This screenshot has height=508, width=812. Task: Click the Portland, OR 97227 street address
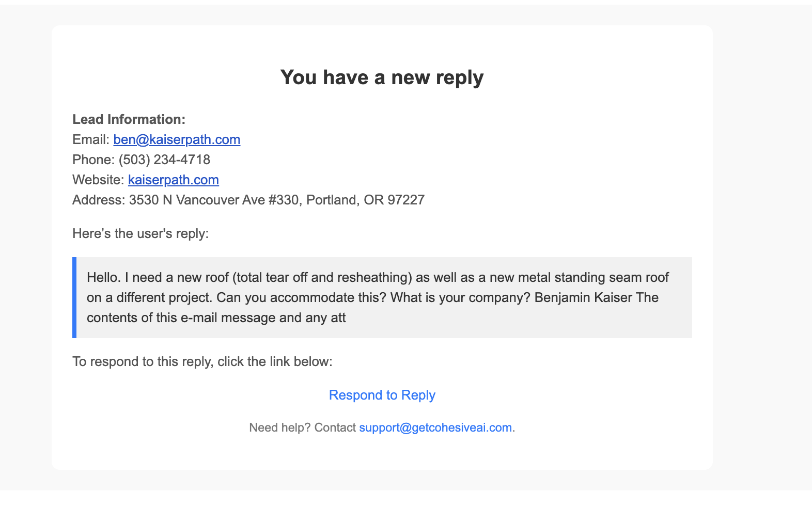(x=277, y=200)
